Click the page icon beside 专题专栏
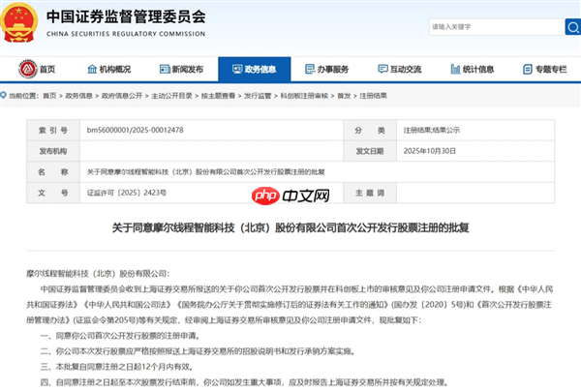Screen dimensions: 581x392 point(528,69)
